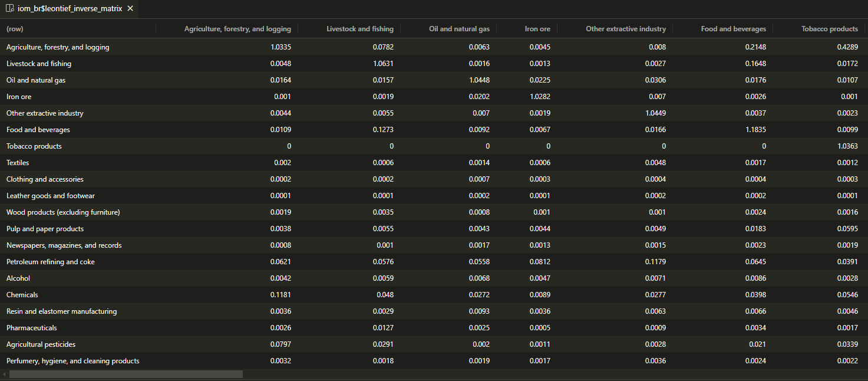Click the Chemicals row value 0.1181
This screenshot has height=381, width=868.
pyautogui.click(x=280, y=295)
